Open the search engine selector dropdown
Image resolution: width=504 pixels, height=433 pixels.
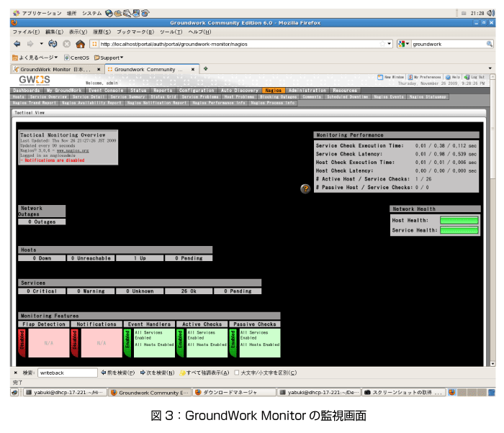point(404,44)
